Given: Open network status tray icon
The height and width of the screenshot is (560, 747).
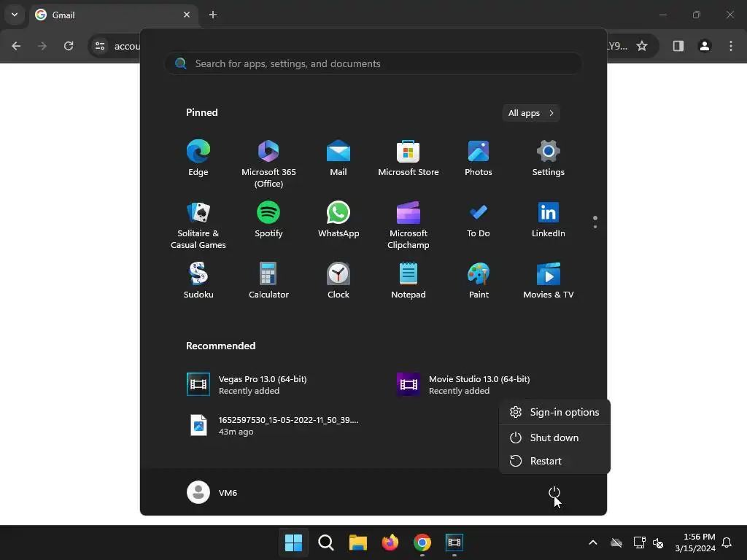Looking at the screenshot, I should coord(639,542).
